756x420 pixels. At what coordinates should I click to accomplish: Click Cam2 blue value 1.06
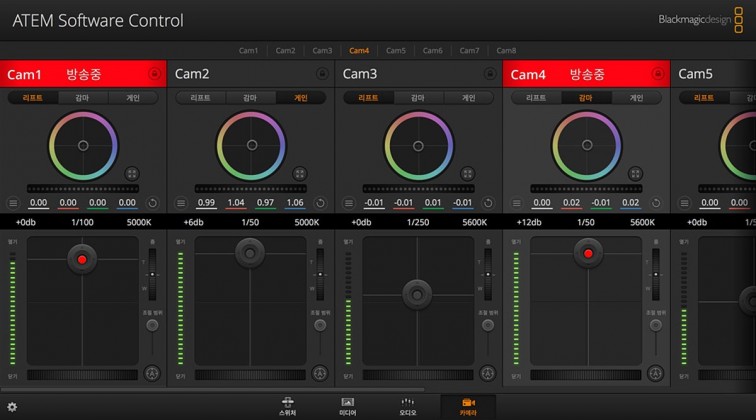pos(295,203)
